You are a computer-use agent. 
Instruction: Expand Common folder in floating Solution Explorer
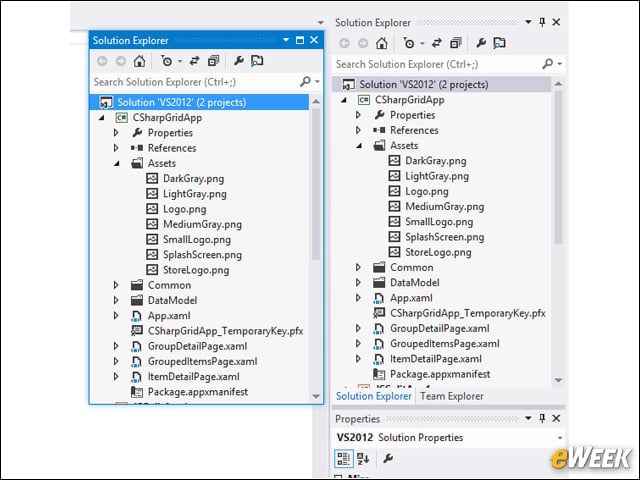tap(116, 285)
